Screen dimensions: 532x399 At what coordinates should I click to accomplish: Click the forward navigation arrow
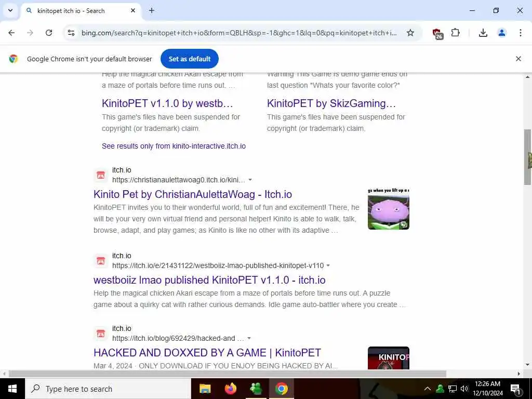click(30, 33)
